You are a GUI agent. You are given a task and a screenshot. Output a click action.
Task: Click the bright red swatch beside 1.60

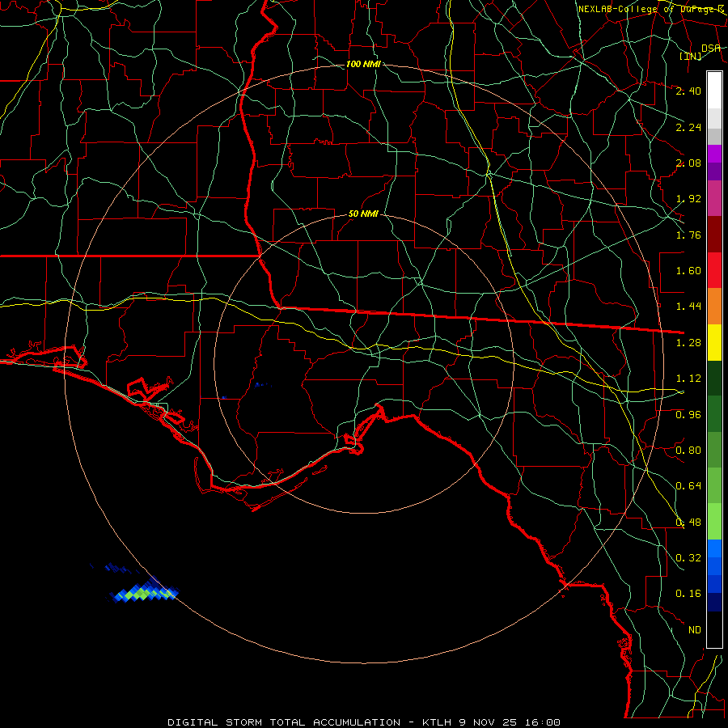714,270
